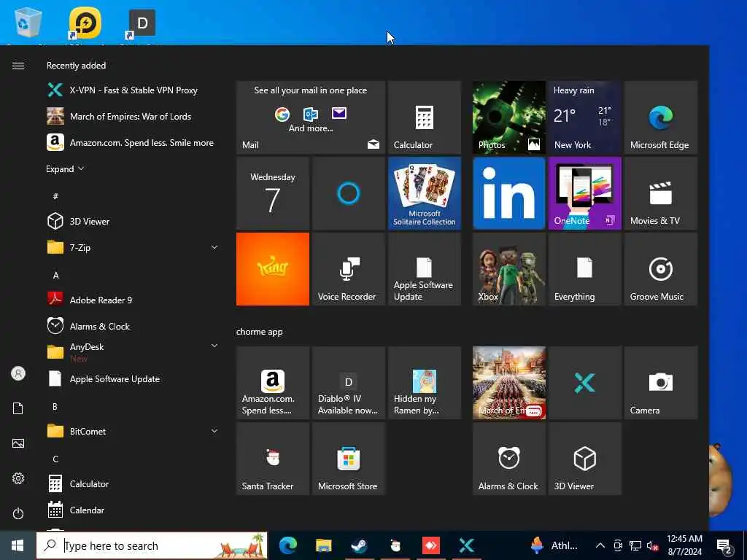Open March of Empires tile
The height and width of the screenshot is (560, 747).
click(x=508, y=383)
